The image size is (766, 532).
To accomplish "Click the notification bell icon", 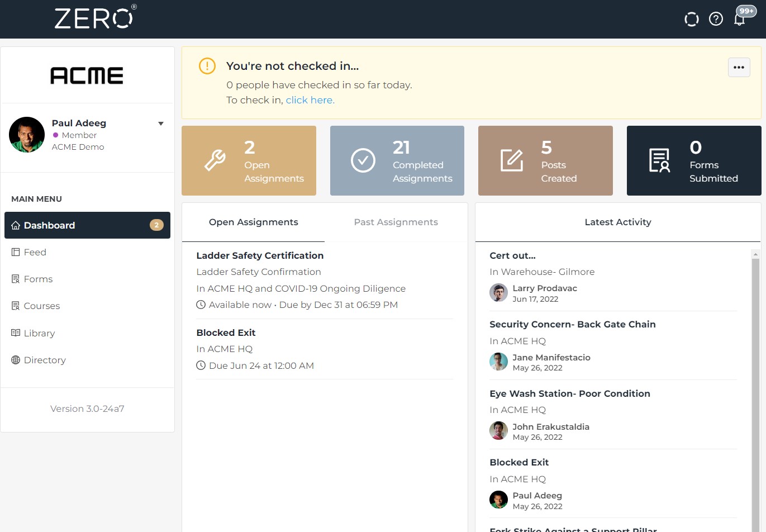I will tap(740, 20).
